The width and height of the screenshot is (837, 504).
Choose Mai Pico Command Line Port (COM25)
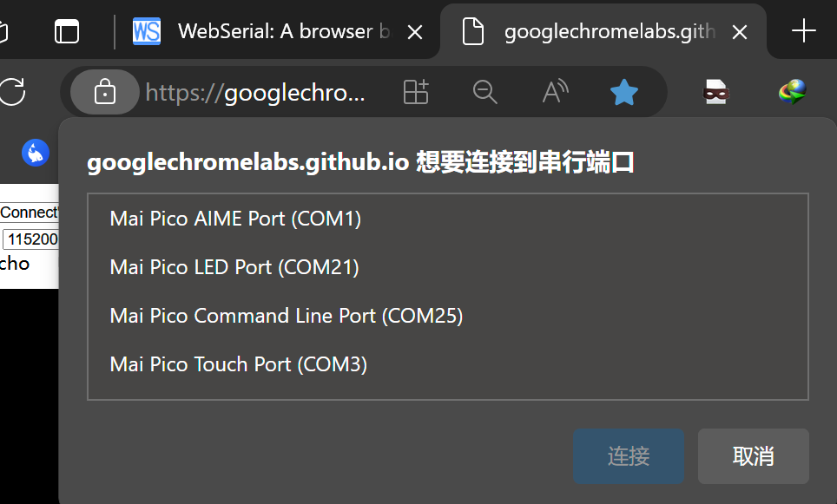tap(447, 316)
